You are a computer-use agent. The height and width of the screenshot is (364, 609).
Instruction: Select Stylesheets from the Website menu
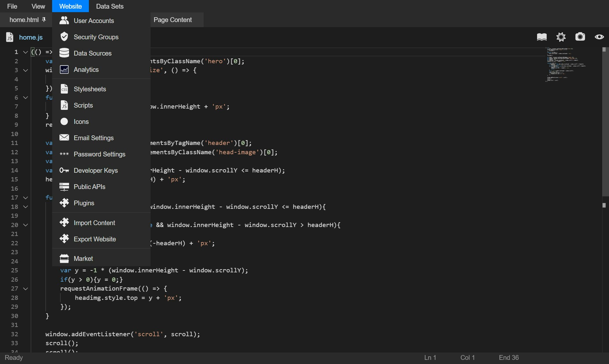[101, 89]
